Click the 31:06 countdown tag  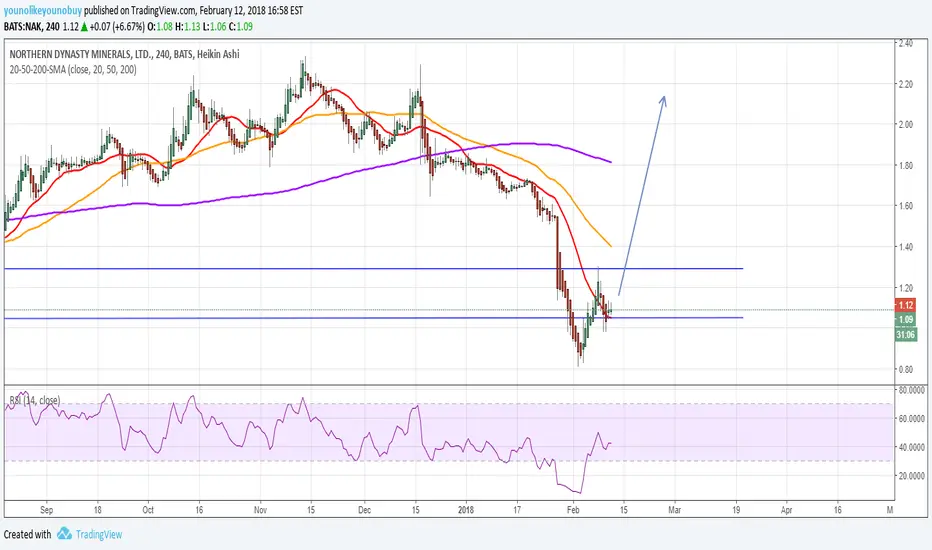905,335
